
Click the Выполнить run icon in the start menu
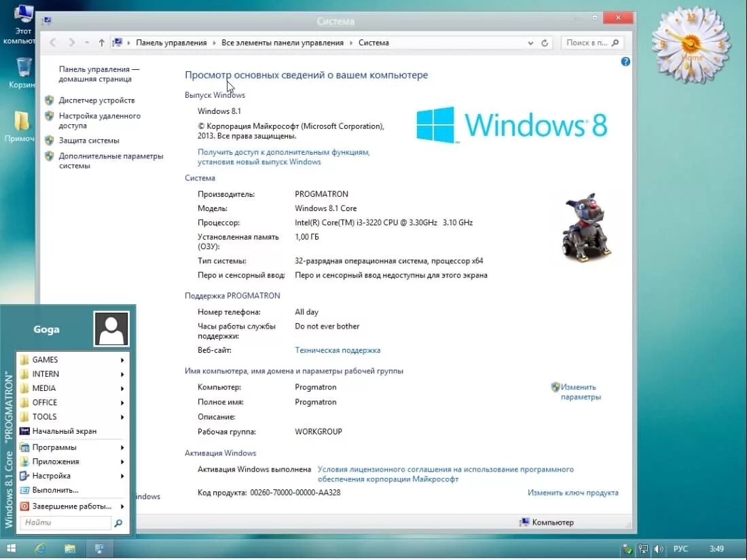(x=24, y=490)
